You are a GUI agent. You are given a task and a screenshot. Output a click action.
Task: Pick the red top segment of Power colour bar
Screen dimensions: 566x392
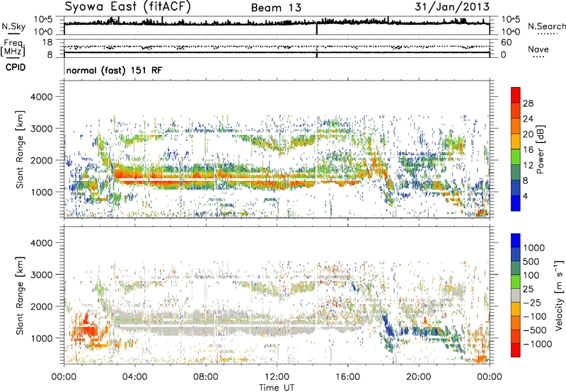pyautogui.click(x=516, y=96)
